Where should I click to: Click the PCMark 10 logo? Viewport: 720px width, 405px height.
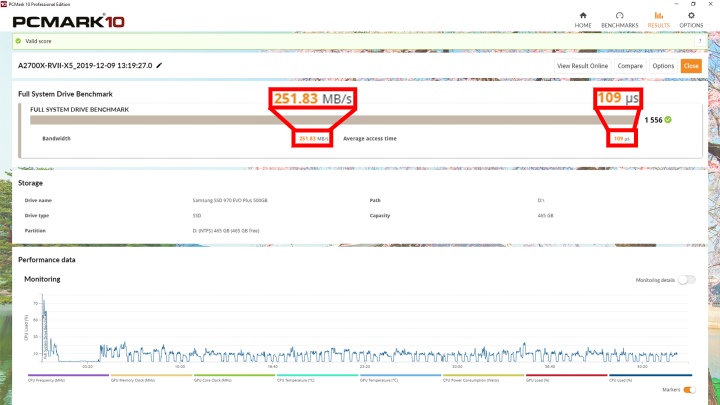[68, 21]
